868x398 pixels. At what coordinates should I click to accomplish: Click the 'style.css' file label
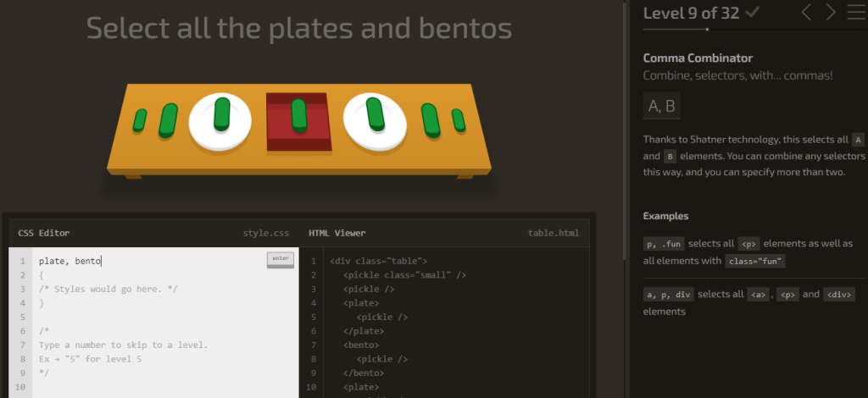265,233
